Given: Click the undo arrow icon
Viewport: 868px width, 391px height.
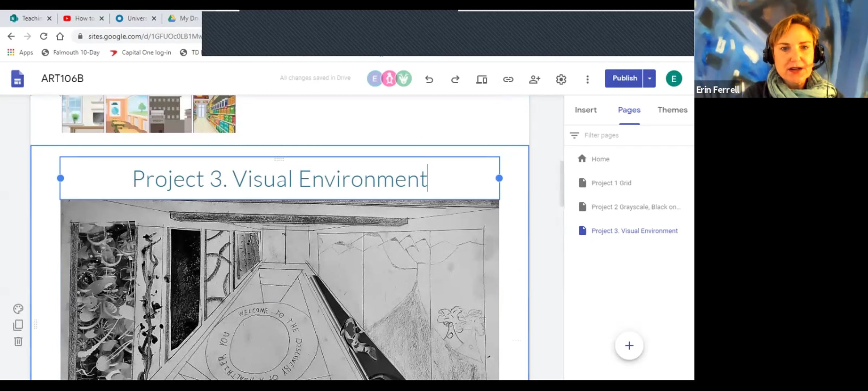Looking at the screenshot, I should tap(429, 79).
